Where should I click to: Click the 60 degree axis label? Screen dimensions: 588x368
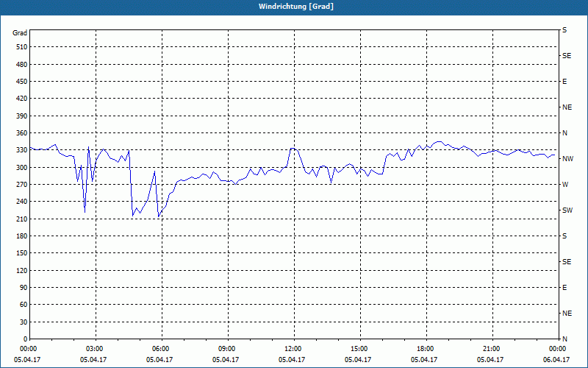click(x=24, y=305)
